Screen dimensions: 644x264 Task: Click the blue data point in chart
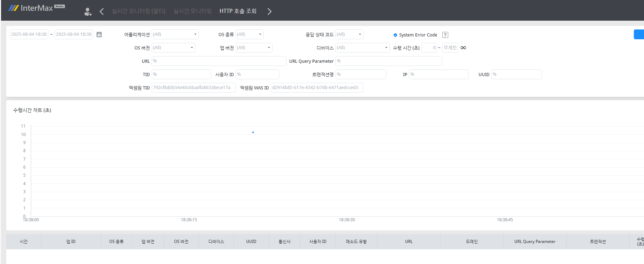[253, 133]
